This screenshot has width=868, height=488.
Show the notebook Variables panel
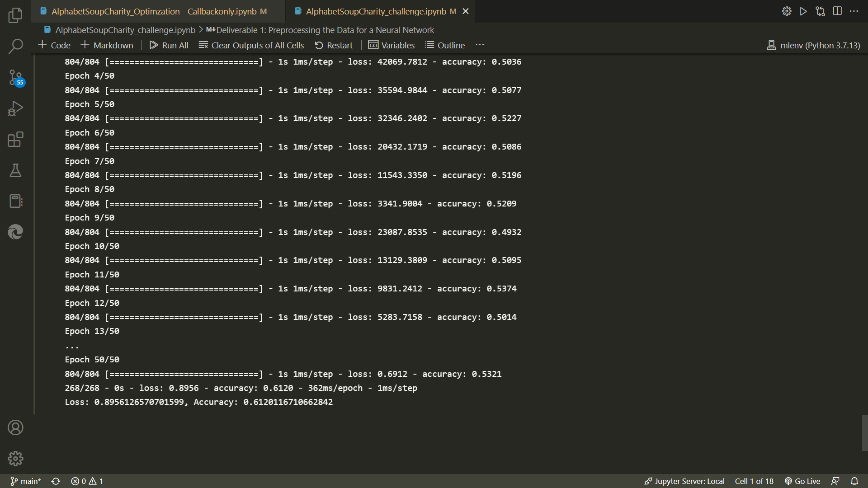[x=392, y=45]
